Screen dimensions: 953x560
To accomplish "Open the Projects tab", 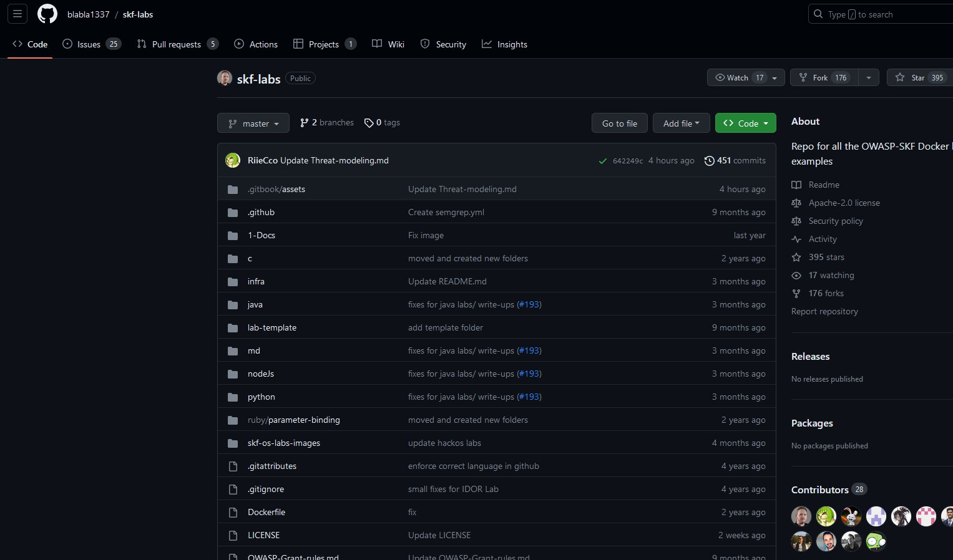I will (x=325, y=44).
